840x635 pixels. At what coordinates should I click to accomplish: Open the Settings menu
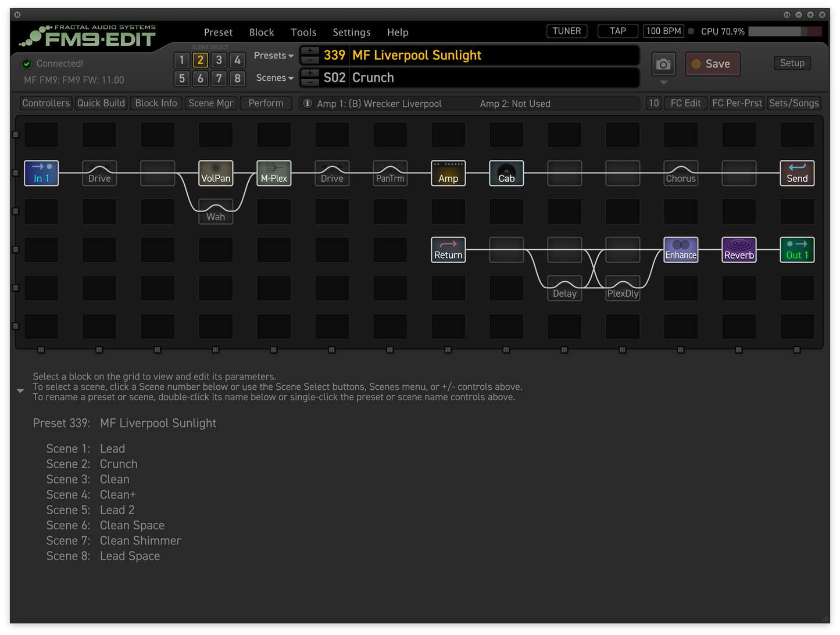point(352,33)
